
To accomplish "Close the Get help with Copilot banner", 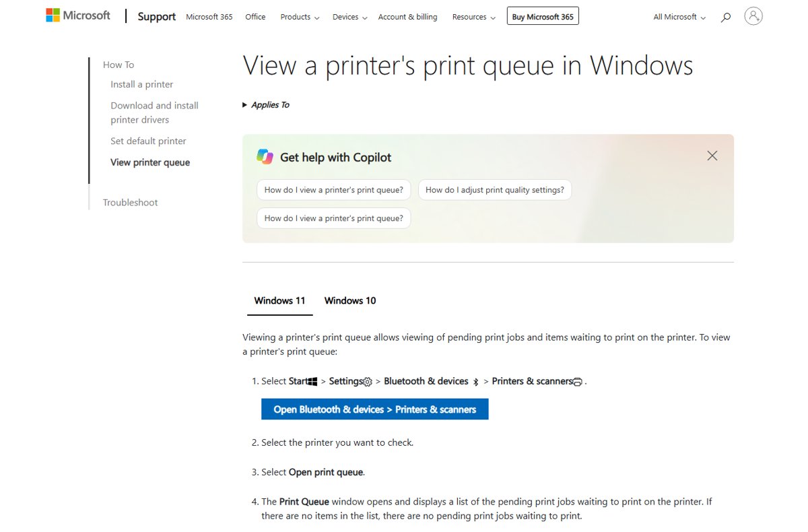I will coord(712,156).
